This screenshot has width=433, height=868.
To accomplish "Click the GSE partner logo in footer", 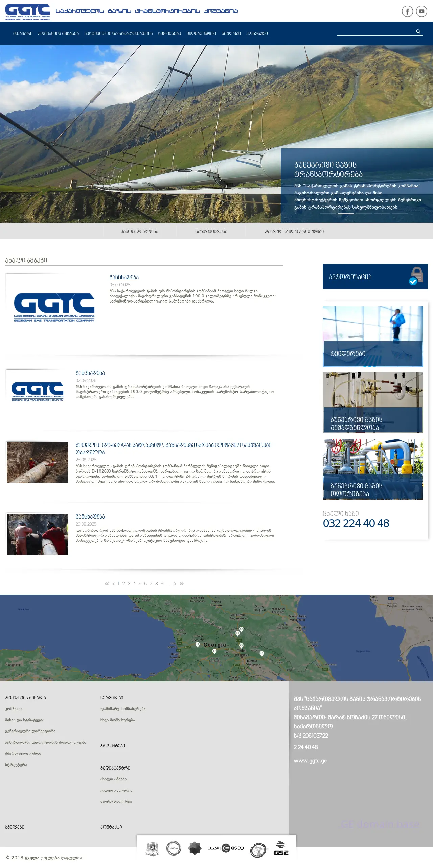I will pyautogui.click(x=281, y=848).
